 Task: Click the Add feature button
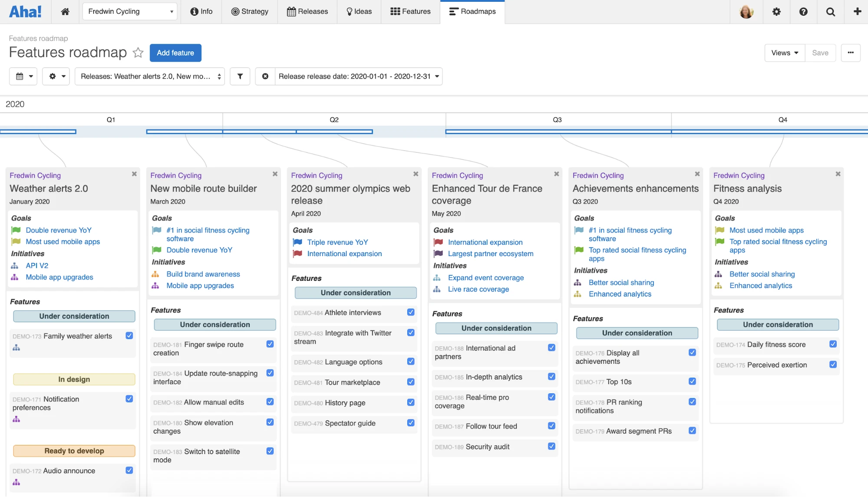click(175, 53)
